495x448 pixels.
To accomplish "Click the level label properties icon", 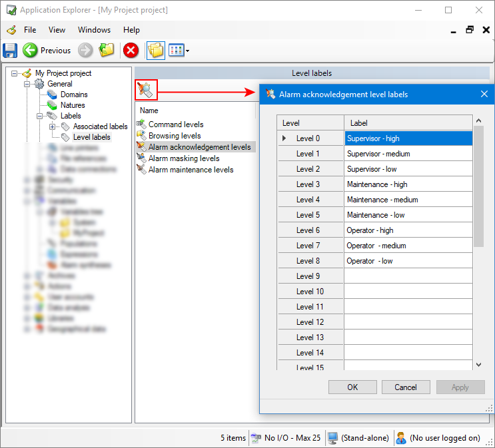I will click(x=145, y=90).
